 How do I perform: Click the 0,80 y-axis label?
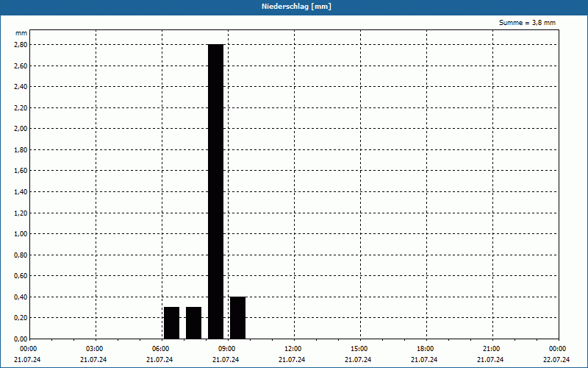21,255
